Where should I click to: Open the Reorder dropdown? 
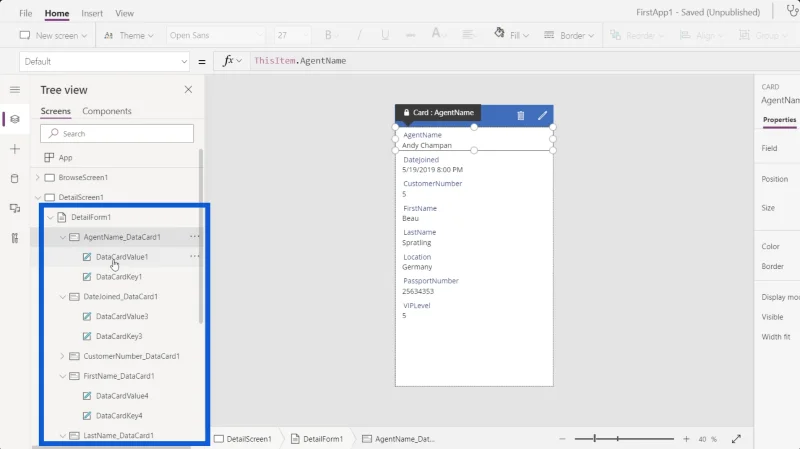tap(637, 35)
